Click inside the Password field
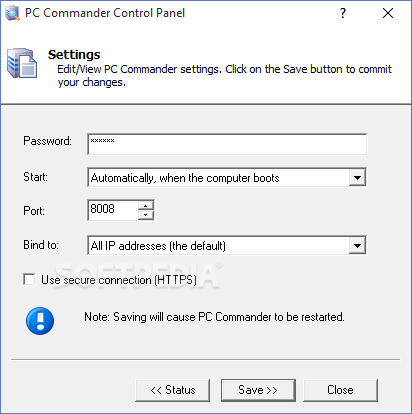412x414 pixels. [227, 144]
